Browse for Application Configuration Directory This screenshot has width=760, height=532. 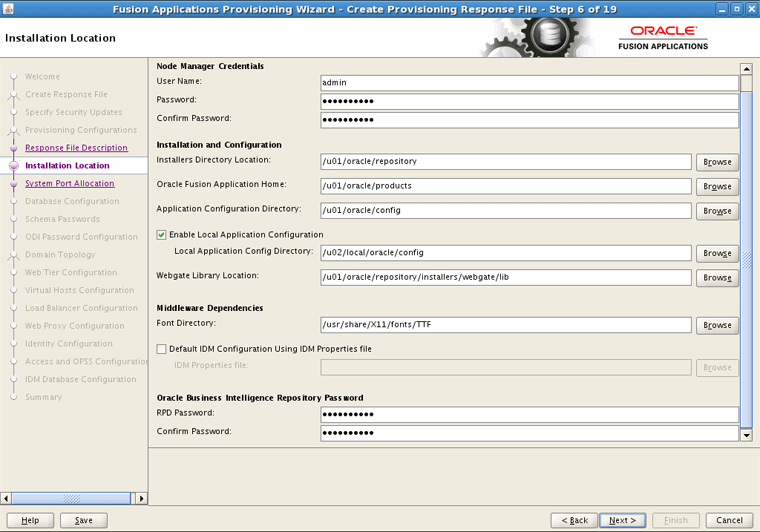tap(717, 211)
